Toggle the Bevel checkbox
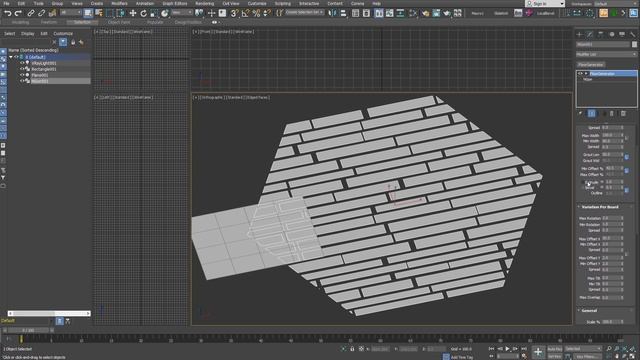Image resolution: width=640 pixels, height=360 pixels. pyautogui.click(x=583, y=188)
